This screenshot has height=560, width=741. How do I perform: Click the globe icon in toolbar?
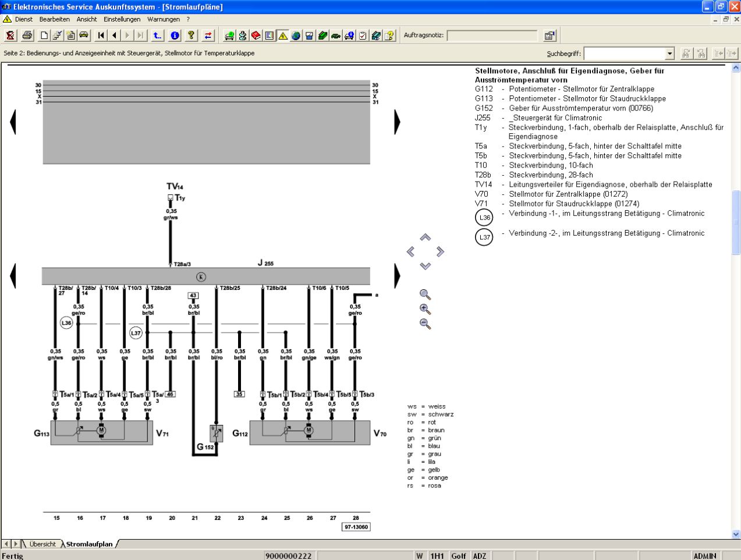[x=296, y=36]
